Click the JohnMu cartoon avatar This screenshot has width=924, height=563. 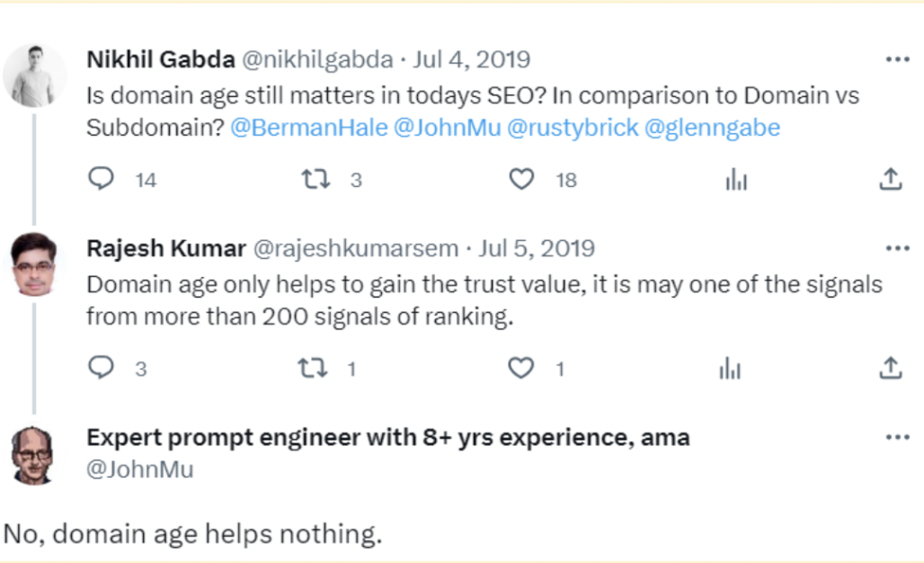[x=34, y=454]
